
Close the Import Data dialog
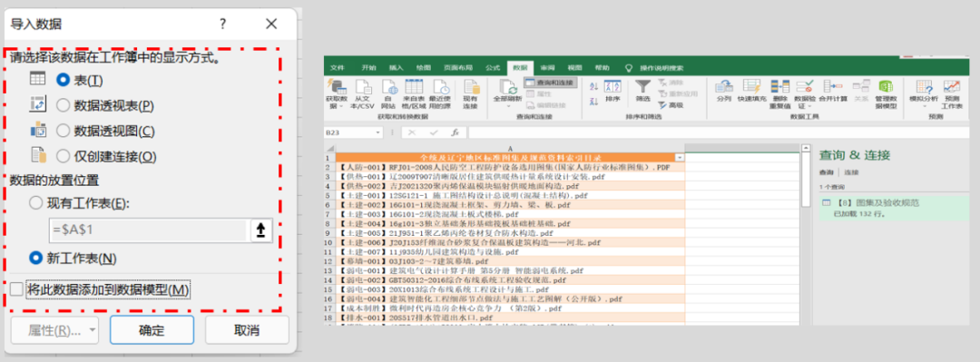point(271,24)
